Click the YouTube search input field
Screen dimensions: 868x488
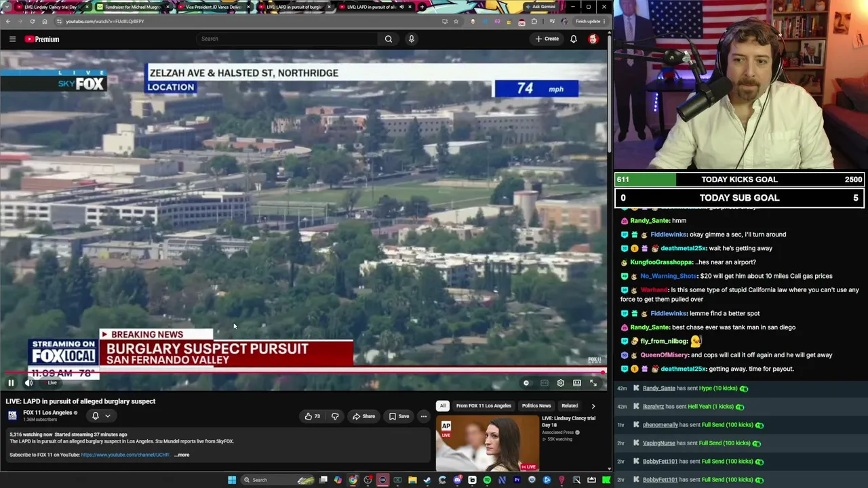287,39
